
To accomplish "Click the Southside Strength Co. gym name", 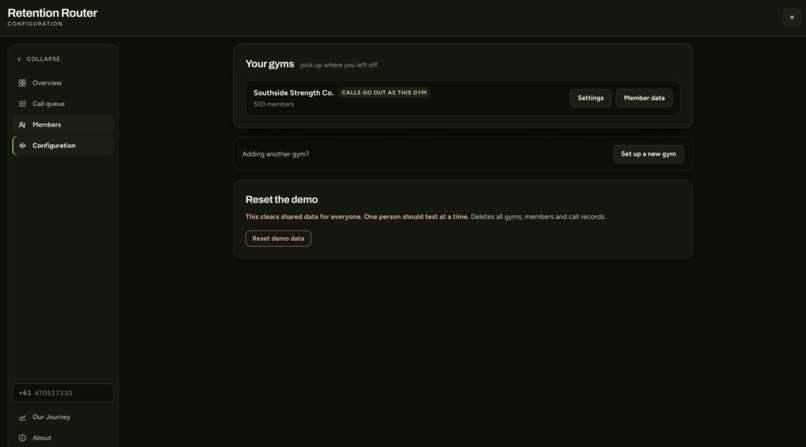I will [x=293, y=93].
